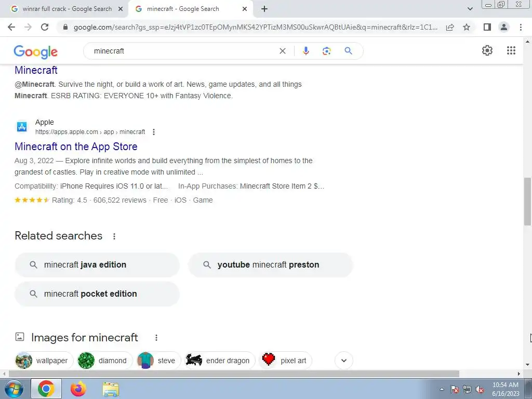Image resolution: width=532 pixels, height=399 pixels.
Task: Open the browser side panel
Action: click(x=487, y=27)
